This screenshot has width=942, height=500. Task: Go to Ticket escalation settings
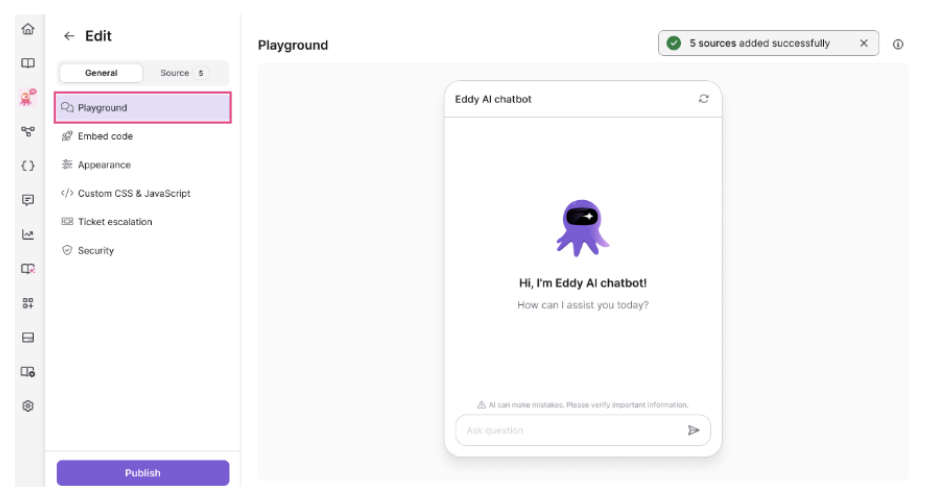click(115, 222)
